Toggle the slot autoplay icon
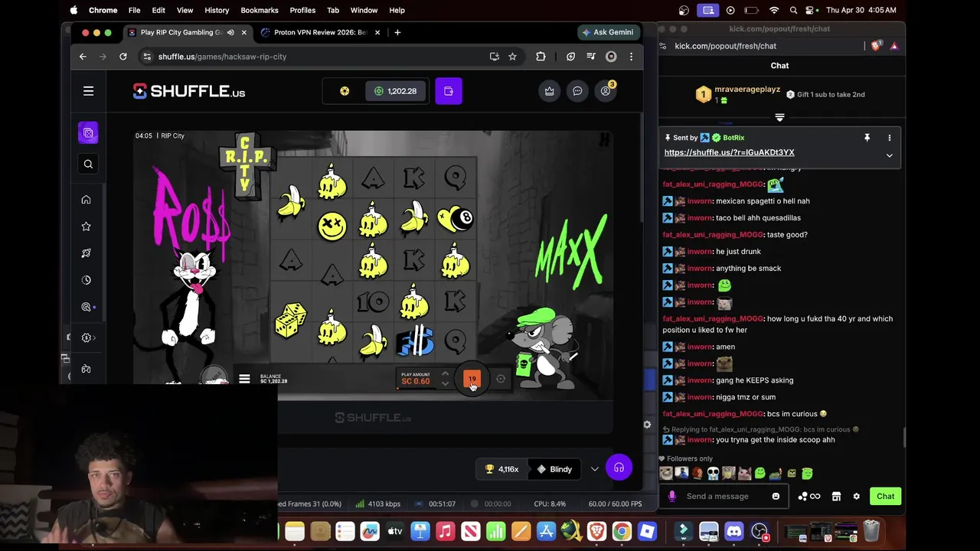Viewport: 980px width, 551px height. pyautogui.click(x=501, y=379)
